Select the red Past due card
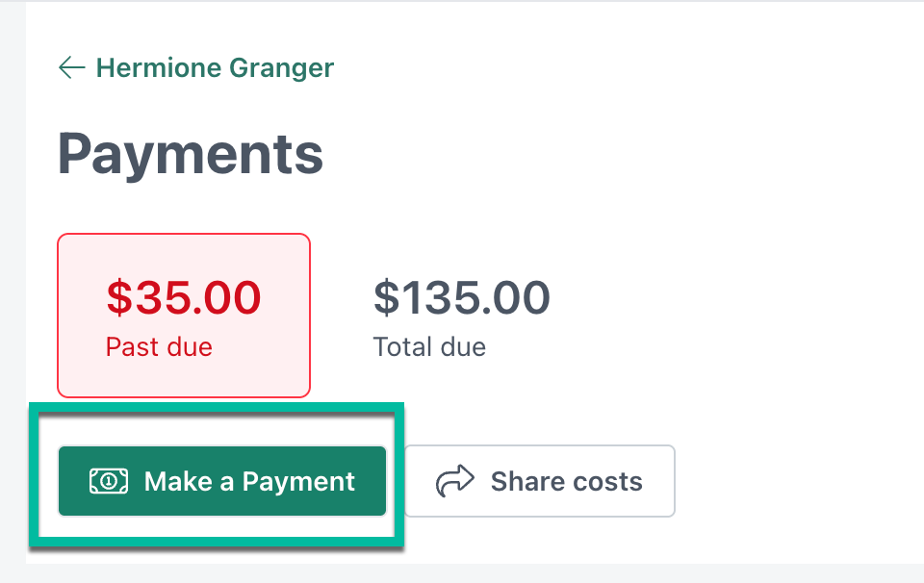The image size is (924, 583). pyautogui.click(x=184, y=316)
